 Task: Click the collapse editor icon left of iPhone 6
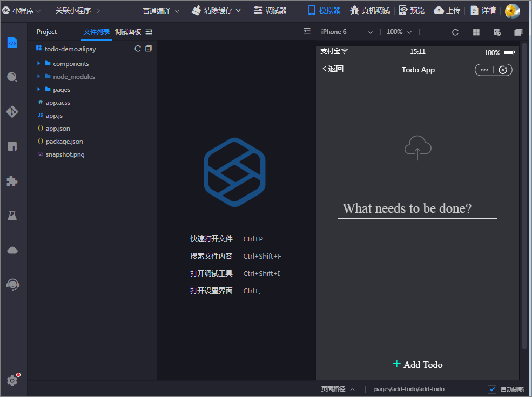coord(307,31)
